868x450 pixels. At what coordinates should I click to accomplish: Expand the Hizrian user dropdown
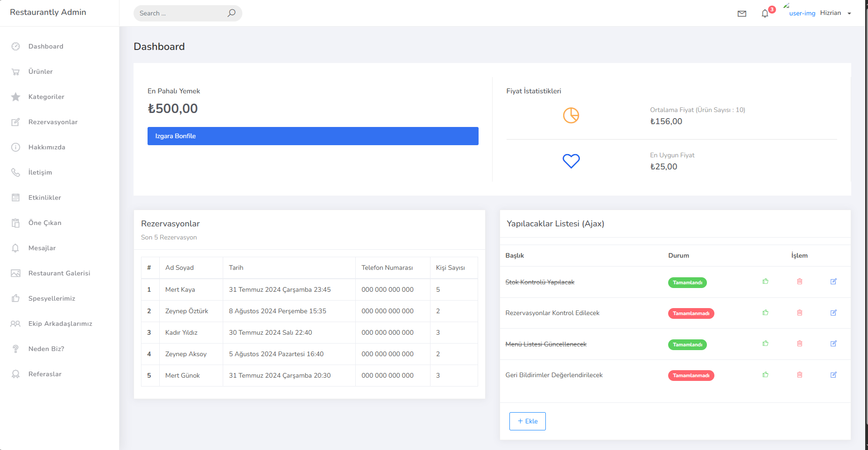point(835,13)
